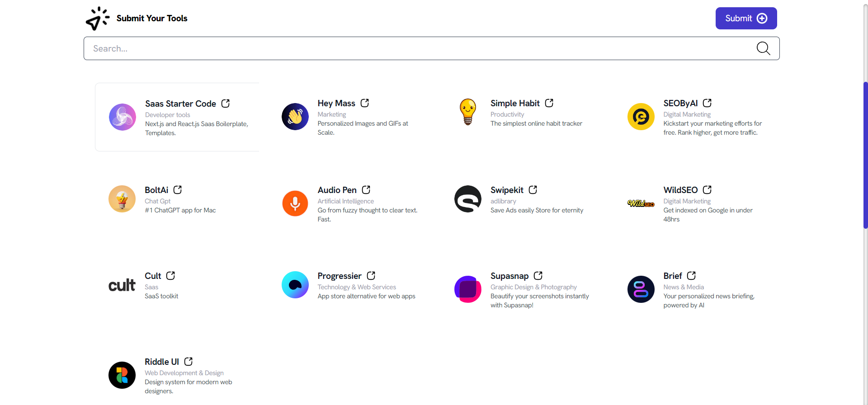Open the SEOByAI title link
This screenshot has height=405, width=868.
point(680,103)
